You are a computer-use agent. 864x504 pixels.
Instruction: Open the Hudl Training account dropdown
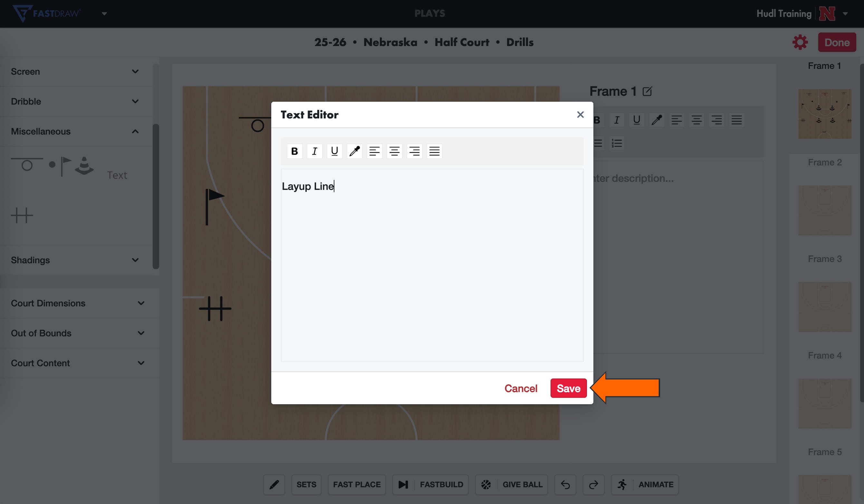(845, 14)
